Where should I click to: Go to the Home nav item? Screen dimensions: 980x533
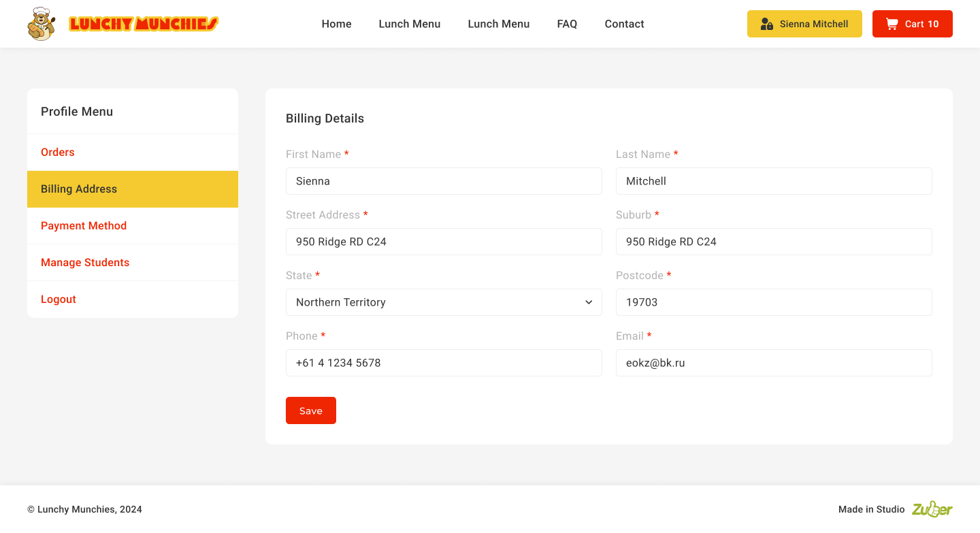336,24
